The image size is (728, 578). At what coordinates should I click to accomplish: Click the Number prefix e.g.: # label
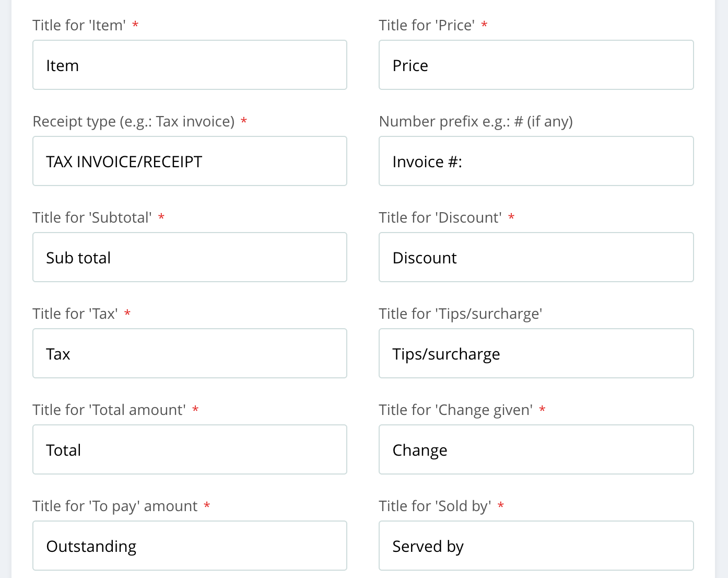click(x=476, y=122)
